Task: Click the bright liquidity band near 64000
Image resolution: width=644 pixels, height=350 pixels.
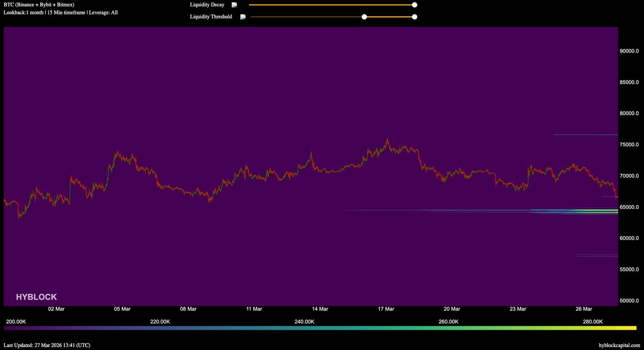Action: click(574, 212)
